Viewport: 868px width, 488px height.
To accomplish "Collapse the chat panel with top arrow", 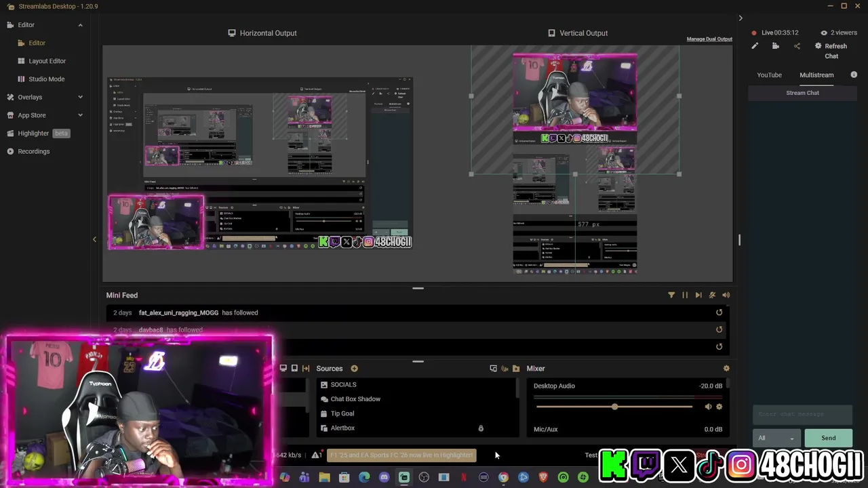I will click(x=741, y=18).
